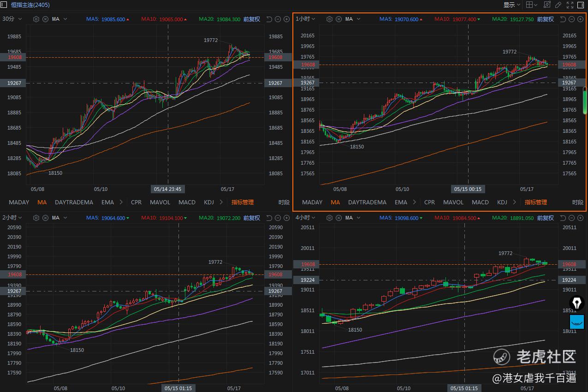
Task: Toggle 时段 session display on the 1小时 chart
Action: click(577, 202)
